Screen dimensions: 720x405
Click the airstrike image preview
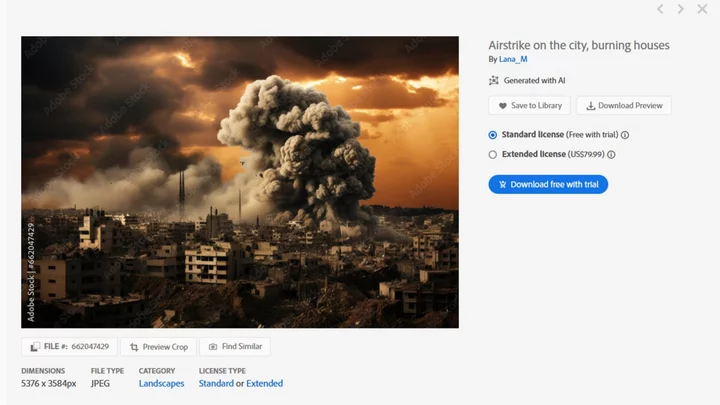tap(240, 182)
